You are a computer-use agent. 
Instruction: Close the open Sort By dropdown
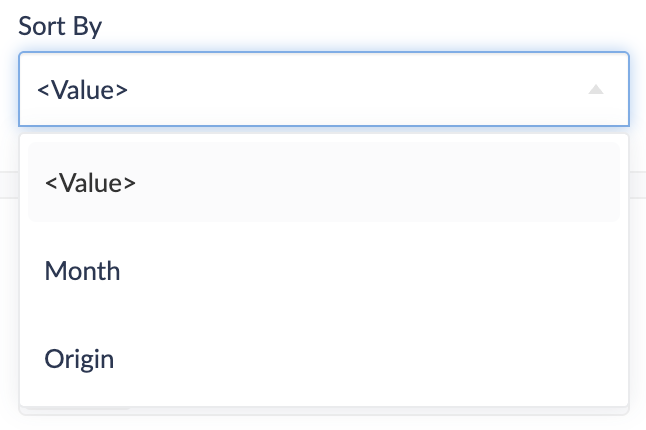click(x=596, y=89)
